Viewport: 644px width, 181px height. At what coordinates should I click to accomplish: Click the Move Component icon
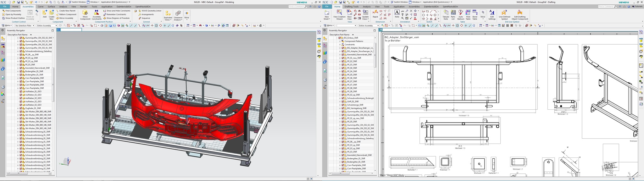pos(85,13)
